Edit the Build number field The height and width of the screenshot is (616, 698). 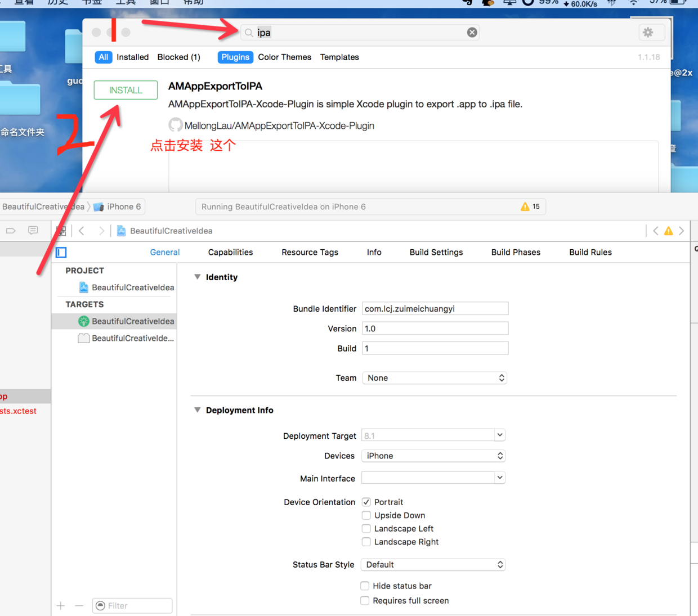coord(435,348)
